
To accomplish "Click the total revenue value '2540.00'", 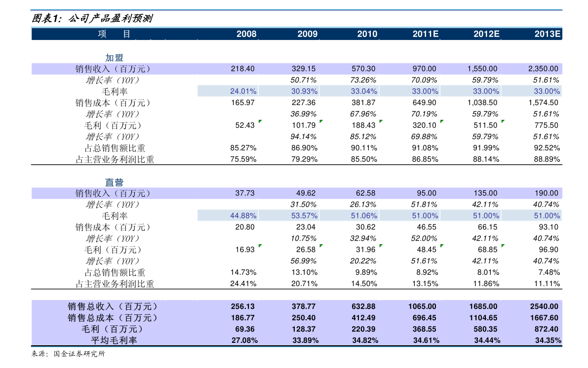I will [544, 306].
